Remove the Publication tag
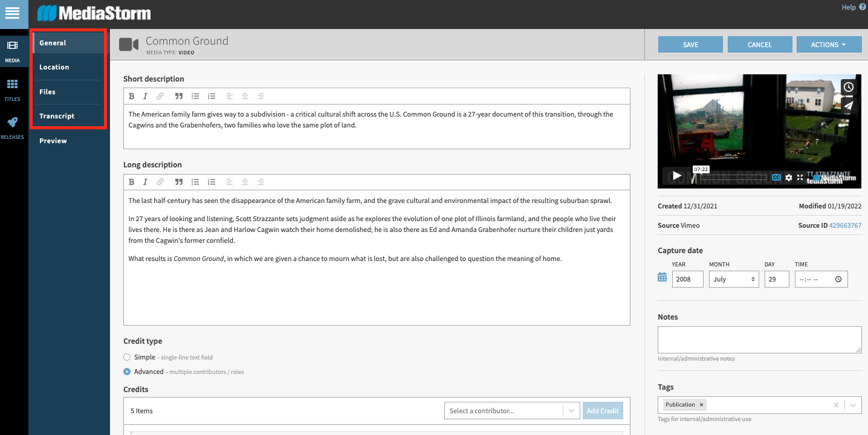This screenshot has width=868, height=435. [x=701, y=404]
